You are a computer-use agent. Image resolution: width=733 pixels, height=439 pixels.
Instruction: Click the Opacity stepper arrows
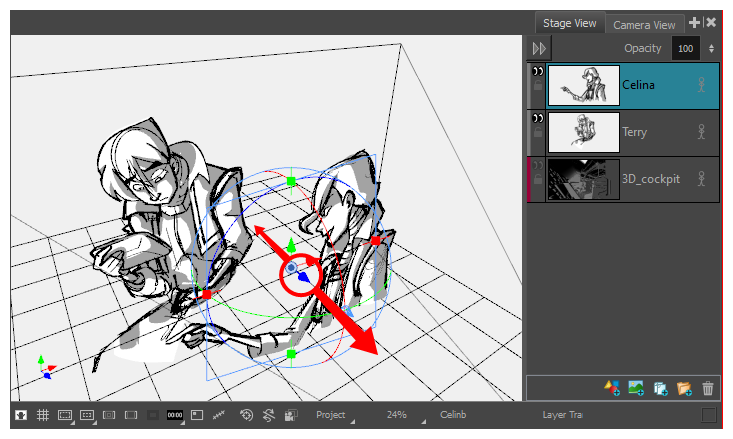pos(711,48)
